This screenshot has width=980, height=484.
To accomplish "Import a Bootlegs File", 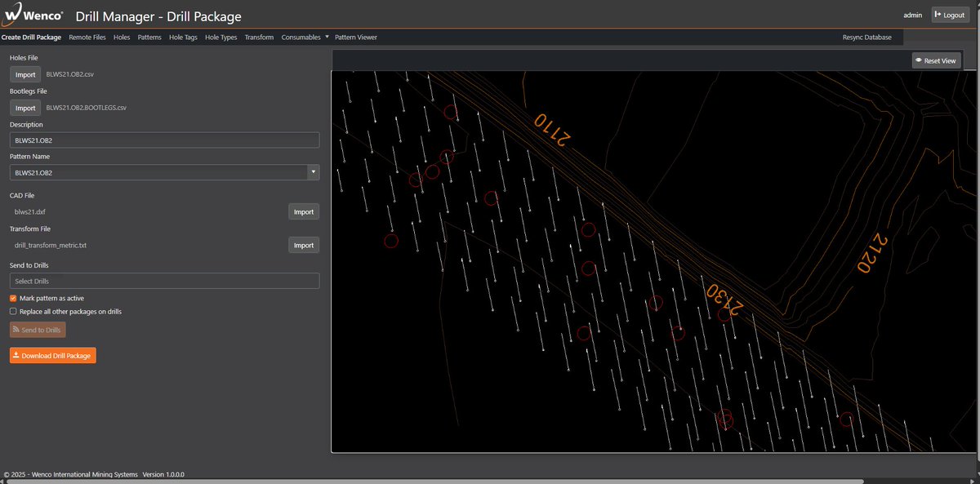I will click(25, 108).
